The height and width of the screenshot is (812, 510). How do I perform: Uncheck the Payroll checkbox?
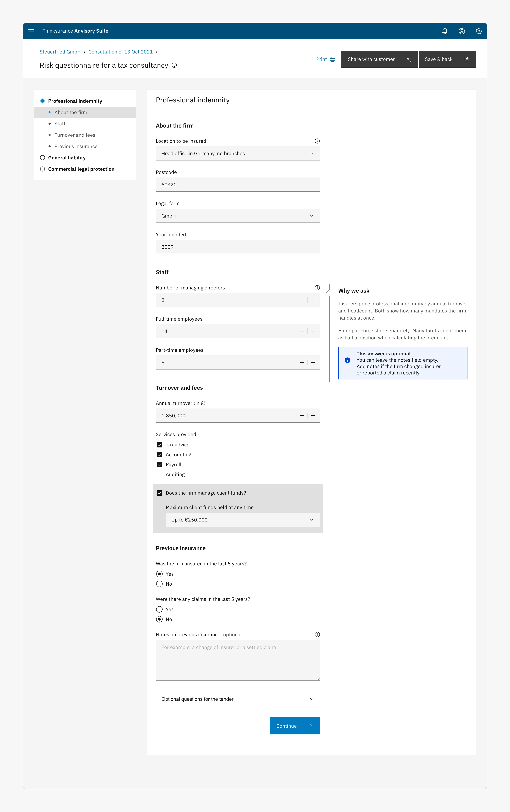point(159,464)
